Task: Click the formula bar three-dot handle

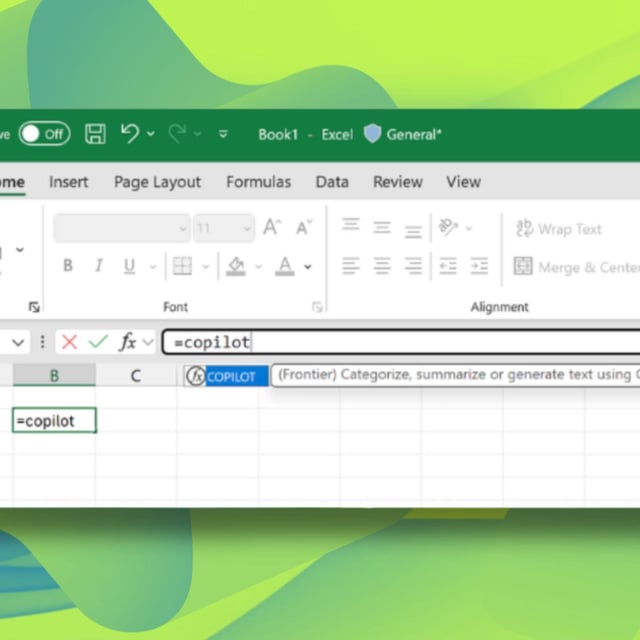Action: click(x=42, y=342)
